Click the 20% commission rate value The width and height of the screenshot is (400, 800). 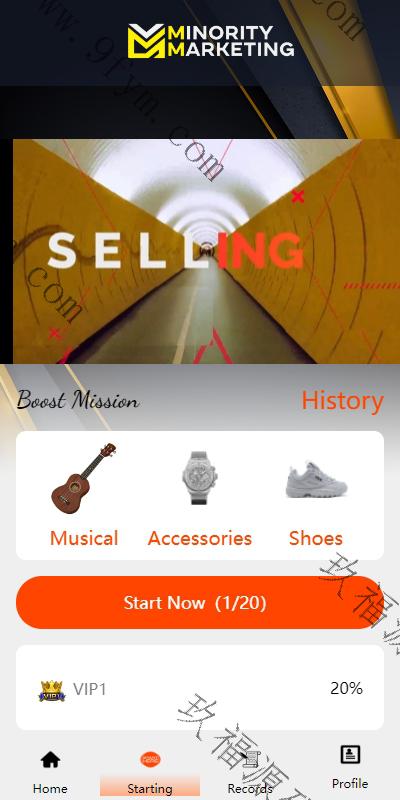(x=346, y=688)
